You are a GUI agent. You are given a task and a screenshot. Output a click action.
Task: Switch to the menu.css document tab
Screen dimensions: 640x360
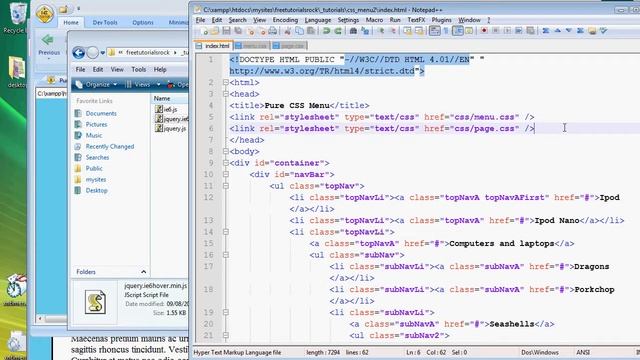[251, 46]
